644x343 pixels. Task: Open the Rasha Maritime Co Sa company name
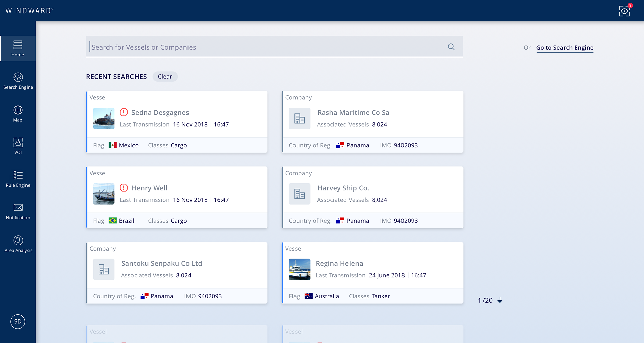coord(354,113)
